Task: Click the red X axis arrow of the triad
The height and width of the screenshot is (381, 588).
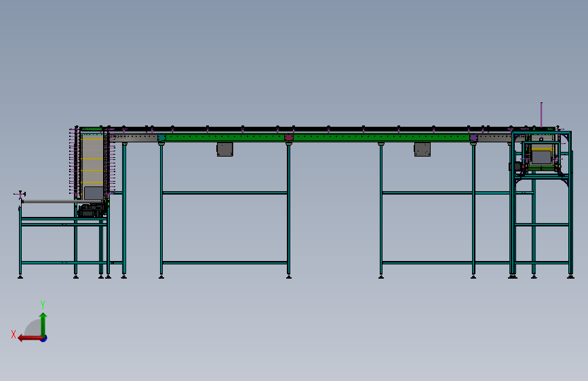Action: [30, 338]
